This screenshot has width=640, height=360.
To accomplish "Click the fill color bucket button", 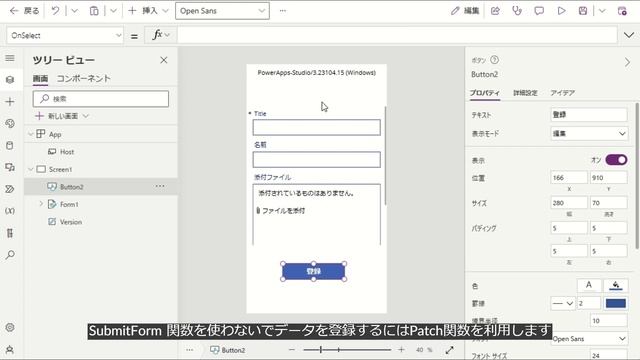I will [616, 285].
